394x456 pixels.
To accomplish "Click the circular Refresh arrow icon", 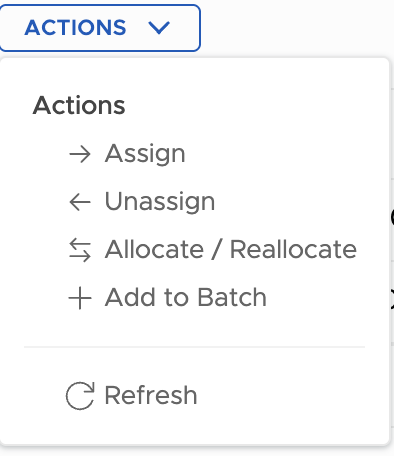I will [80, 396].
